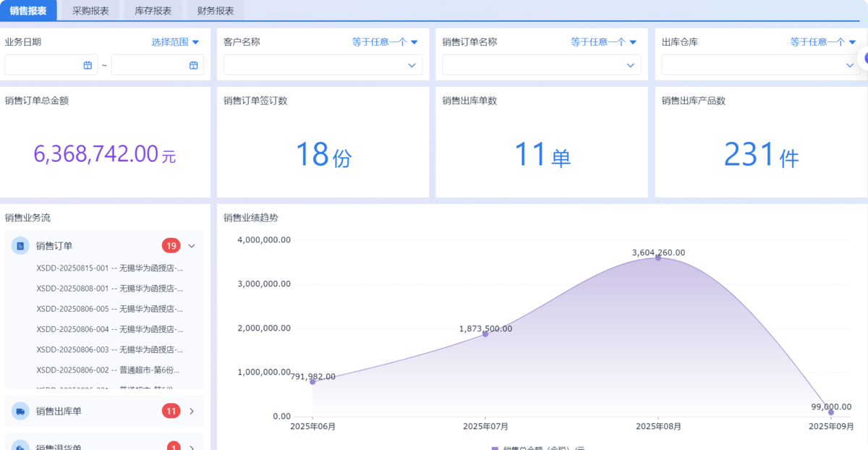Open order XSDD-20250806-005
Viewport: 868px width, 450px height.
[110, 308]
